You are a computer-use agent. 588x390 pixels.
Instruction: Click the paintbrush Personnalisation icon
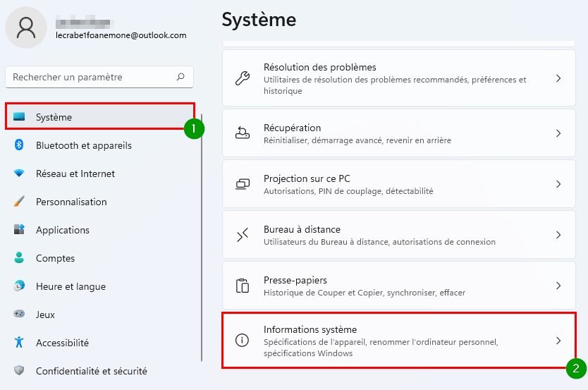(19, 202)
